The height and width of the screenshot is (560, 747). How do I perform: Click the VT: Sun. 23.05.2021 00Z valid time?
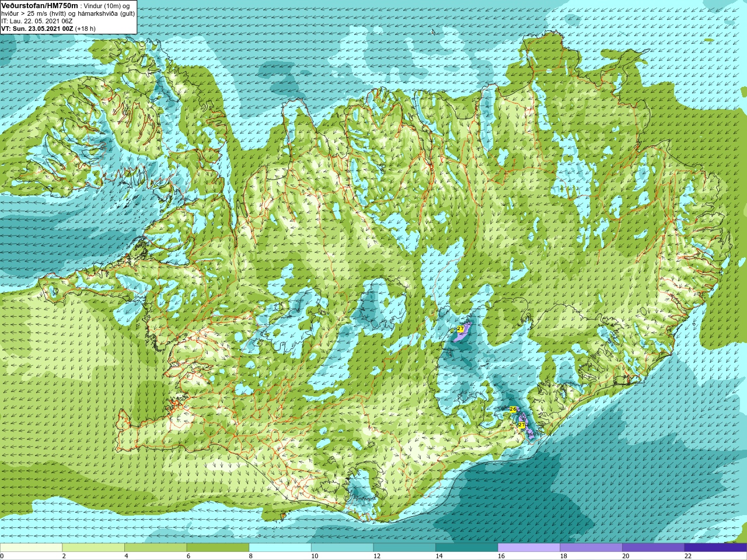37,29
